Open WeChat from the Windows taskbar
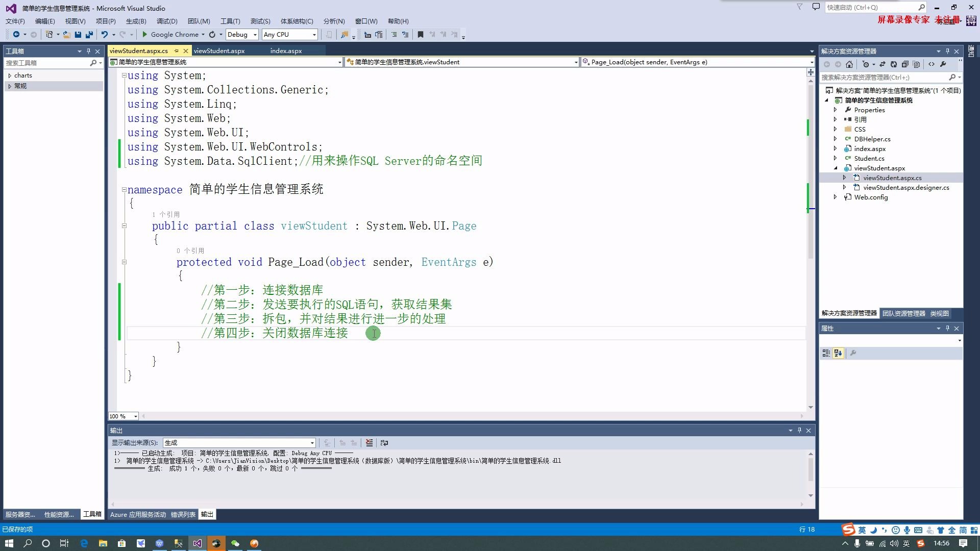The width and height of the screenshot is (980, 551). (x=235, y=543)
